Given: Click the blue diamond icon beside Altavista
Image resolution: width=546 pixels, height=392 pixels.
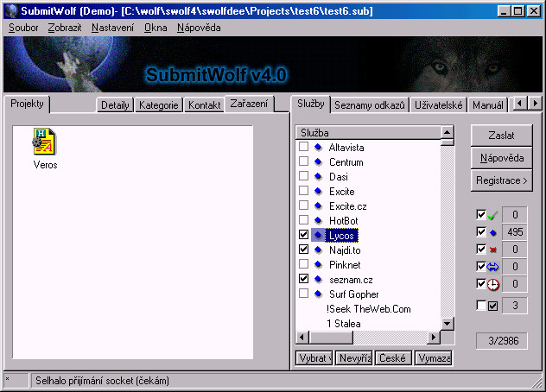Looking at the screenshot, I should (318, 148).
